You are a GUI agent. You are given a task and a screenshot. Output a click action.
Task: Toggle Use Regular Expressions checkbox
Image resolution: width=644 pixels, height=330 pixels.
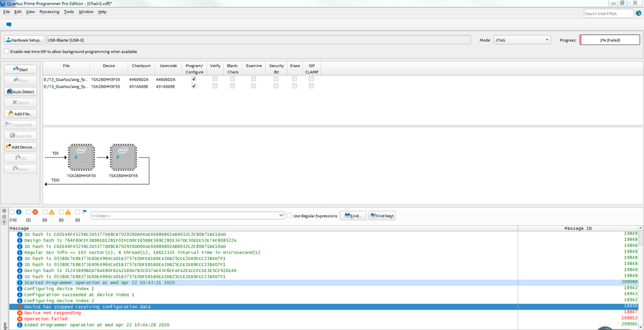[289, 215]
